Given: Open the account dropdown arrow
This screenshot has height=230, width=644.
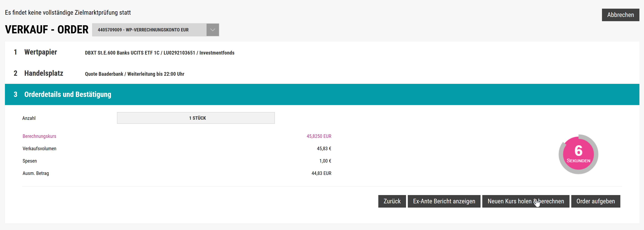Looking at the screenshot, I should [x=213, y=30].
